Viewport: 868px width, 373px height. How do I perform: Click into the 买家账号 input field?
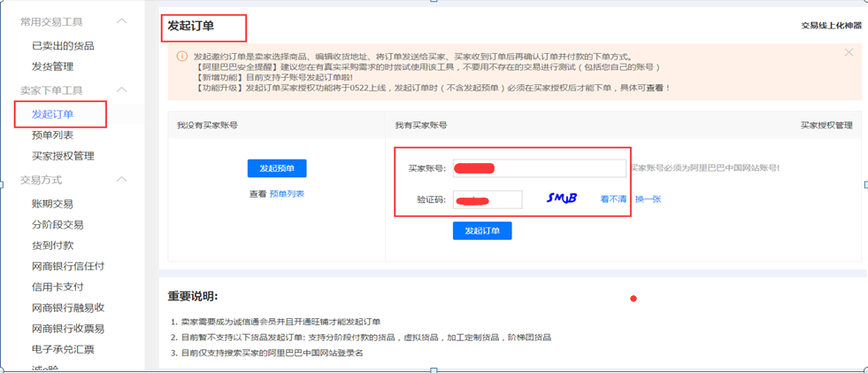539,168
